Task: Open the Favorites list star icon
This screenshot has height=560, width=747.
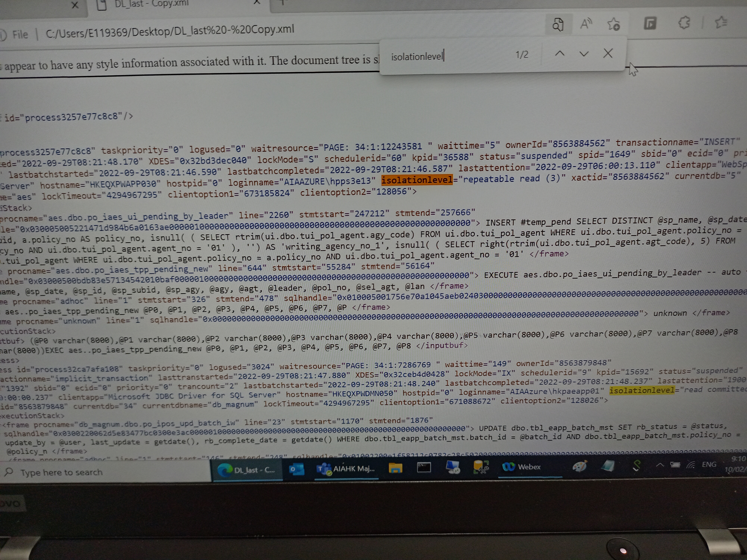Action: (x=721, y=22)
